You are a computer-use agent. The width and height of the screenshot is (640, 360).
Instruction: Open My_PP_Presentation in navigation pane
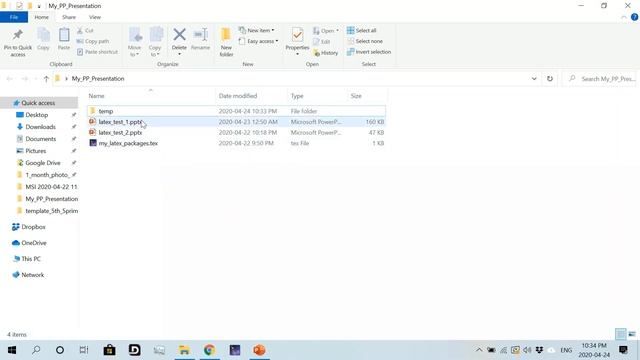pos(51,199)
